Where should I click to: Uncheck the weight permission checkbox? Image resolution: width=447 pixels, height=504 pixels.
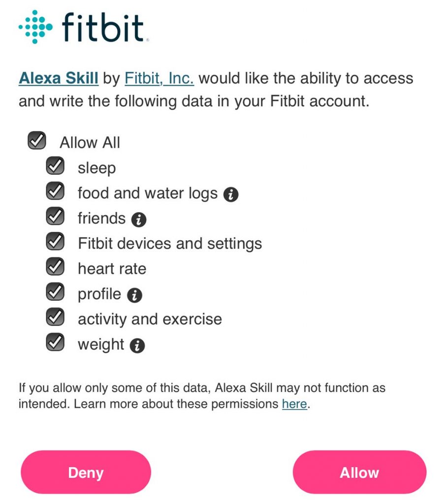pos(55,343)
